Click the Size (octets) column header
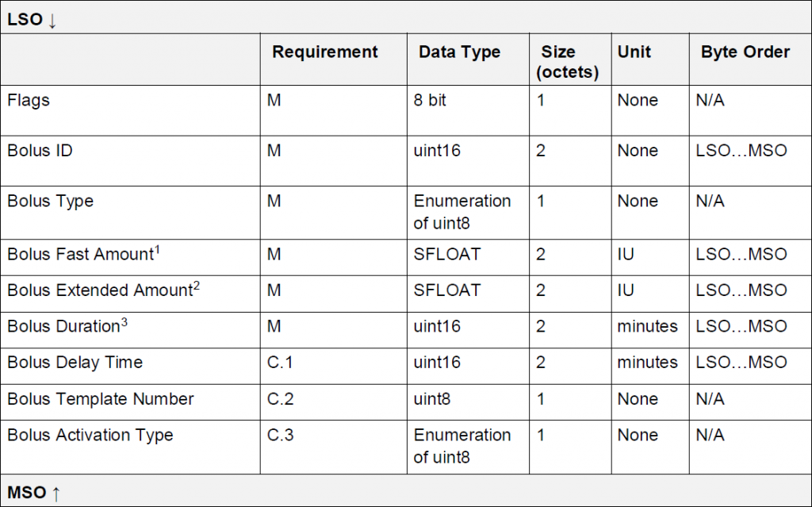Image resolution: width=812 pixels, height=507 pixels. pos(568,62)
